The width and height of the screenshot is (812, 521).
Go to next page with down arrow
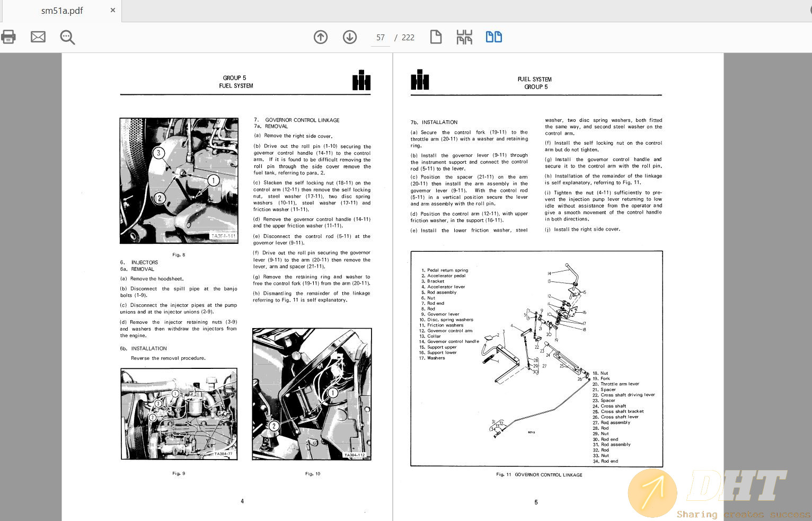[350, 37]
